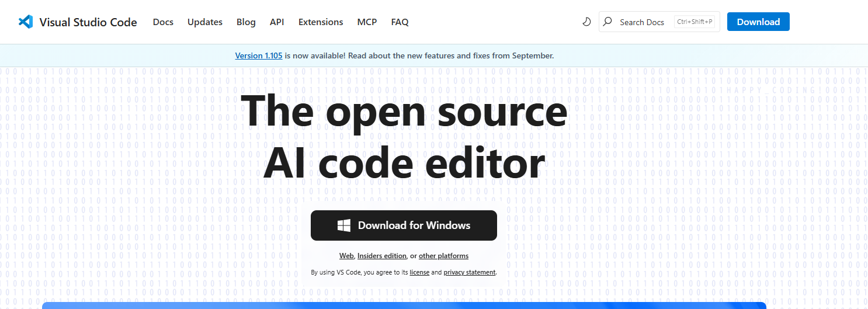
Task: Open Extensions in the navigation bar
Action: pyautogui.click(x=321, y=22)
